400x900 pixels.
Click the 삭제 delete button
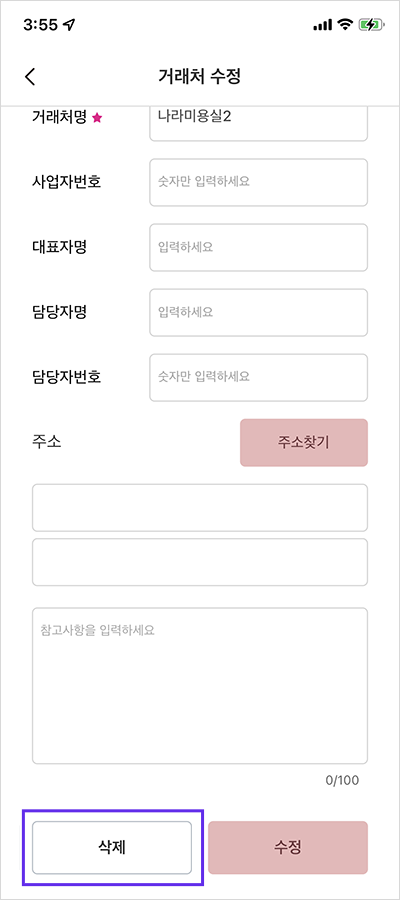[112, 847]
